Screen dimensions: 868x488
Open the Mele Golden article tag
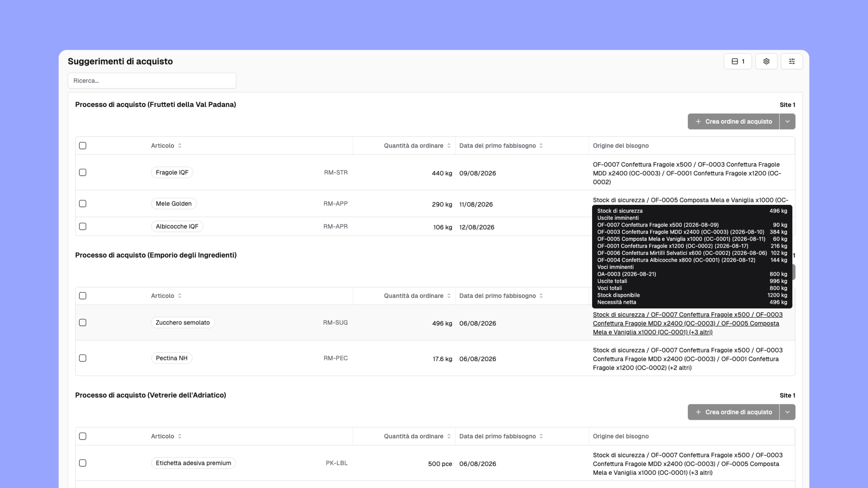coord(174,203)
